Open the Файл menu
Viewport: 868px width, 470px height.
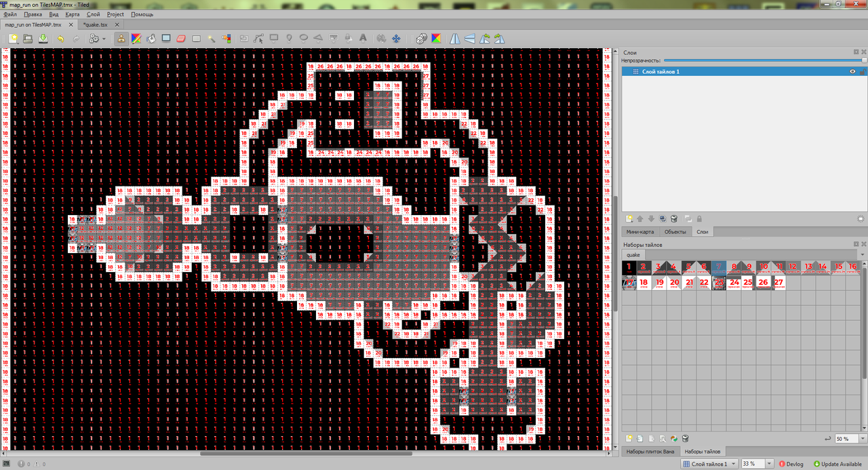click(10, 14)
